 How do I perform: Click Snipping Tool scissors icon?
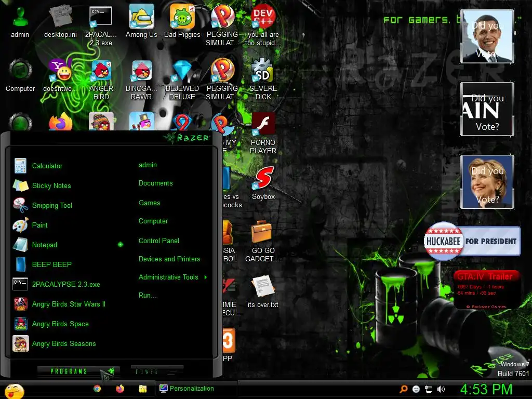coord(20,205)
